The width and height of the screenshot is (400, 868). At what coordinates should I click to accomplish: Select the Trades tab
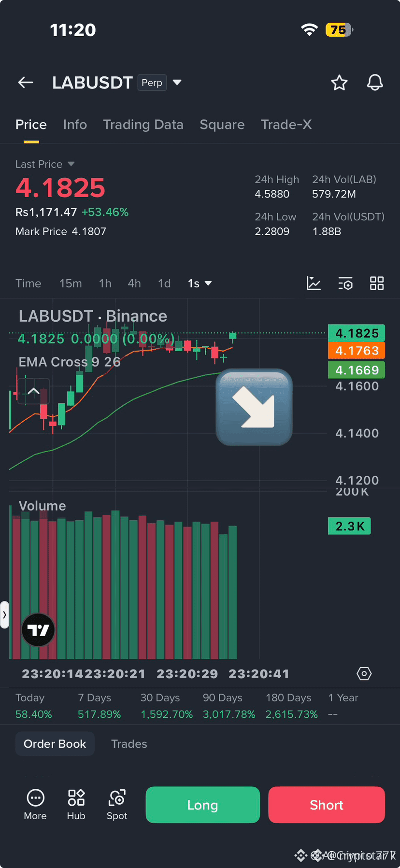coord(129,744)
